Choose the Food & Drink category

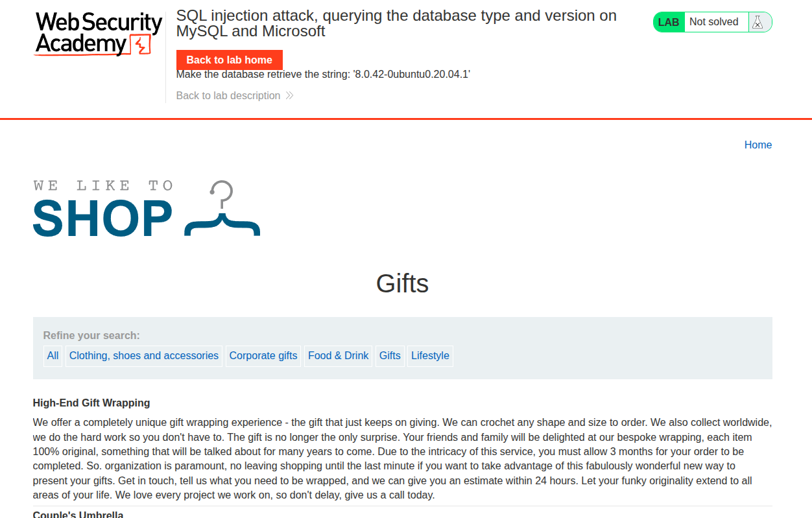click(x=339, y=356)
